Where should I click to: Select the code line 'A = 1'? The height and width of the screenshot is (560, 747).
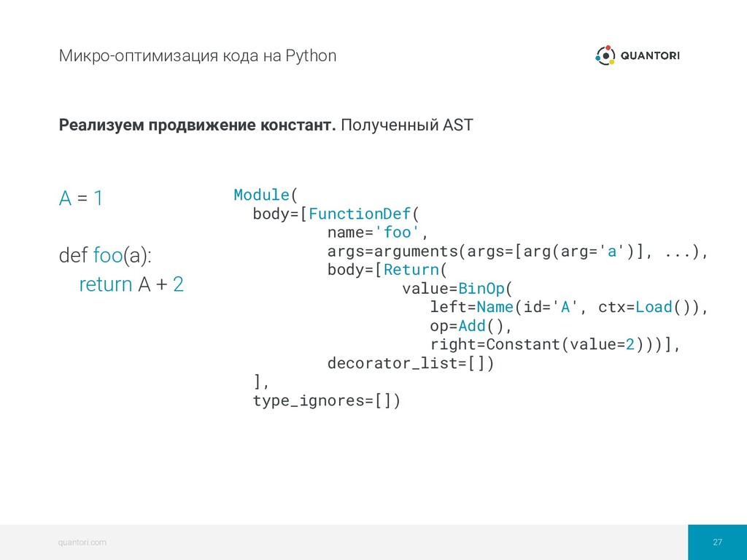(80, 198)
